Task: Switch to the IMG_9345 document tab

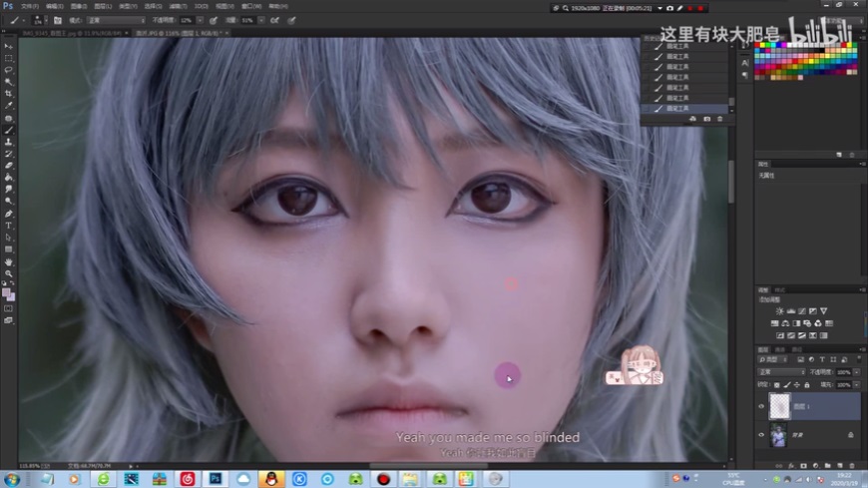Action: click(71, 33)
